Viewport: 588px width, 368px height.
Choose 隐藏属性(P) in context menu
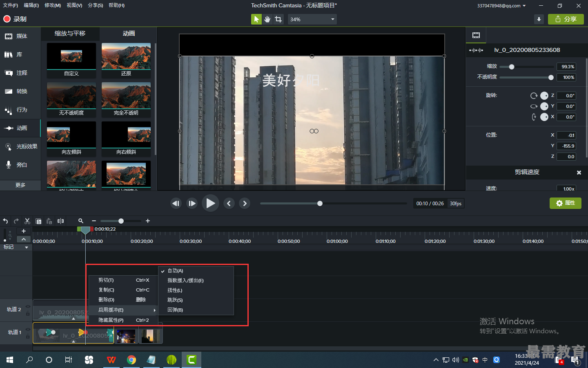point(123,320)
